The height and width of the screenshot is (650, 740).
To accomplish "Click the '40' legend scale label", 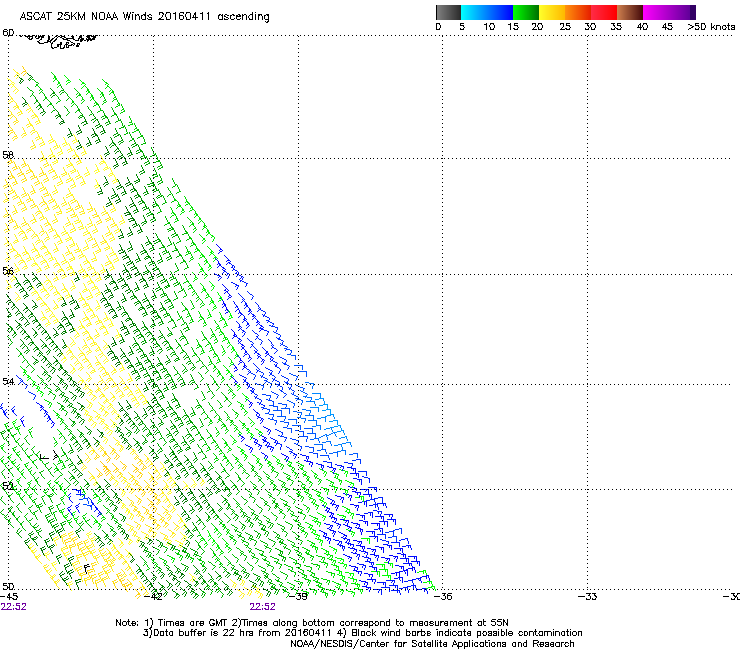I will [x=642, y=27].
